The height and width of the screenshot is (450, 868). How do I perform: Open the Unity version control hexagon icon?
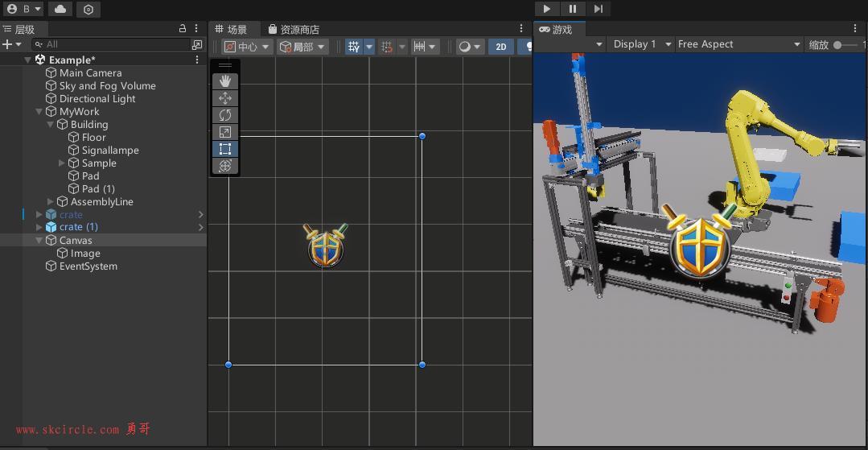88,10
